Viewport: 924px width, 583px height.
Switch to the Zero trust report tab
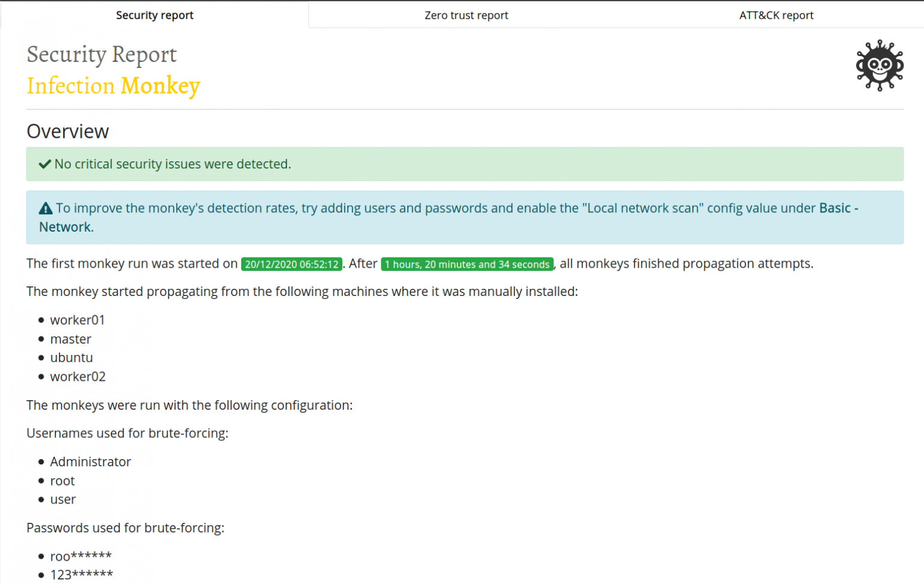[466, 14]
